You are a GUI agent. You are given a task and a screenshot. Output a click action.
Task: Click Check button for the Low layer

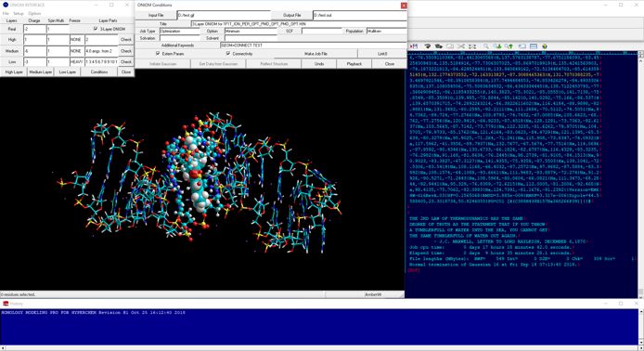click(126, 62)
